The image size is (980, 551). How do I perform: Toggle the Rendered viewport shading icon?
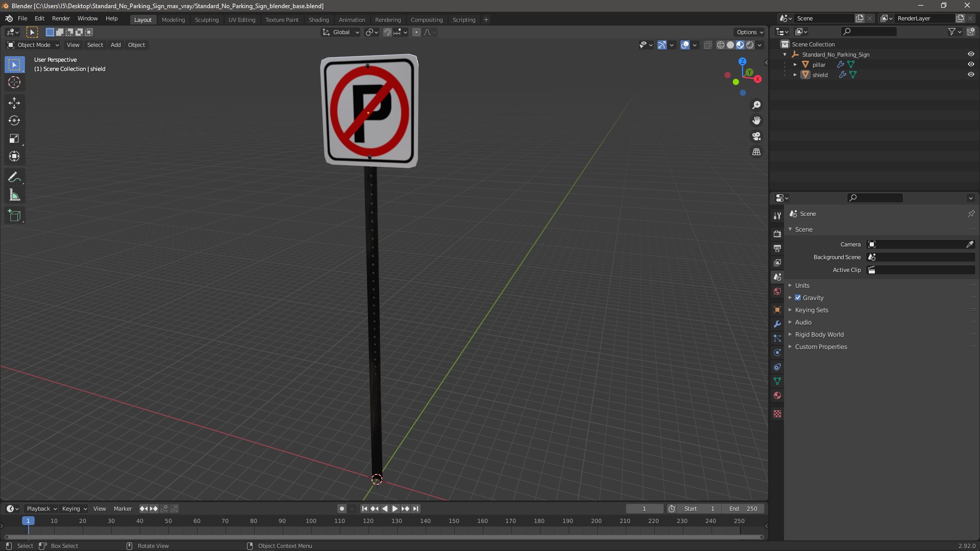749,44
